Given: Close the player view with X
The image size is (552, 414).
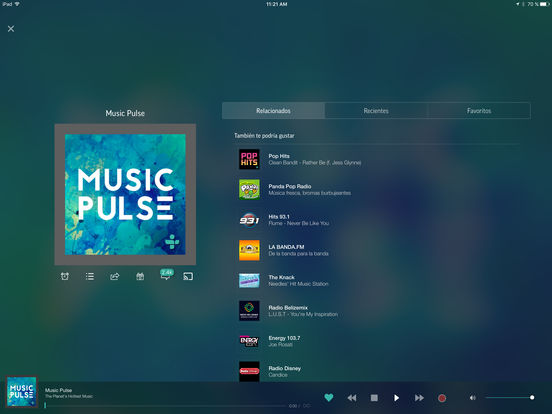Looking at the screenshot, I should [x=11, y=29].
